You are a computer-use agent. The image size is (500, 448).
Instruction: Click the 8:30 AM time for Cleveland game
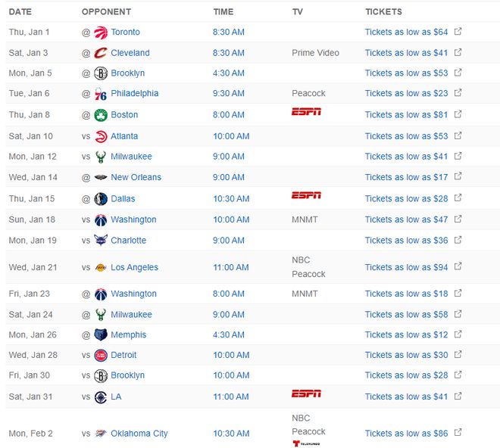click(x=229, y=53)
